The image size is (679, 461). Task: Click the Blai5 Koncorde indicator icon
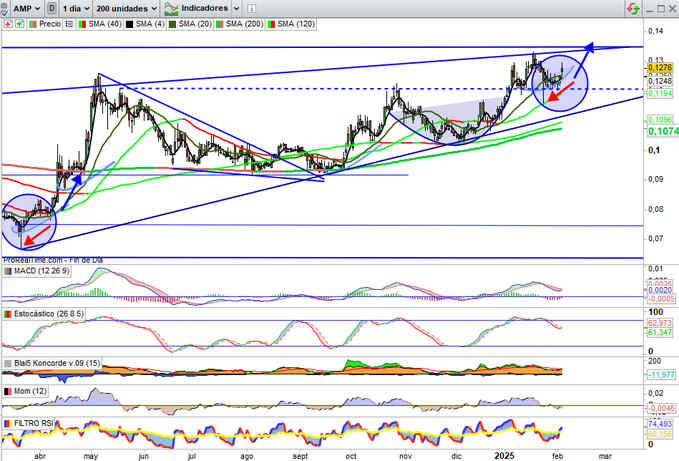pyautogui.click(x=8, y=363)
